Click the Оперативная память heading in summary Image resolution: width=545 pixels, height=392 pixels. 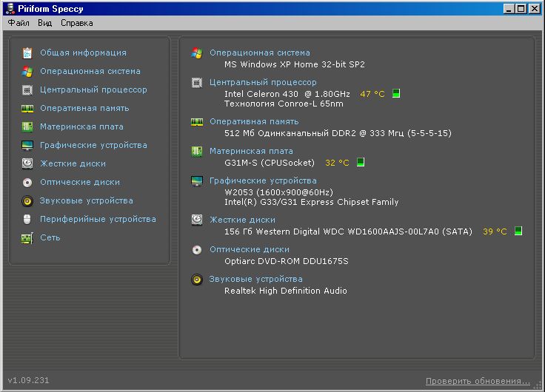(254, 121)
